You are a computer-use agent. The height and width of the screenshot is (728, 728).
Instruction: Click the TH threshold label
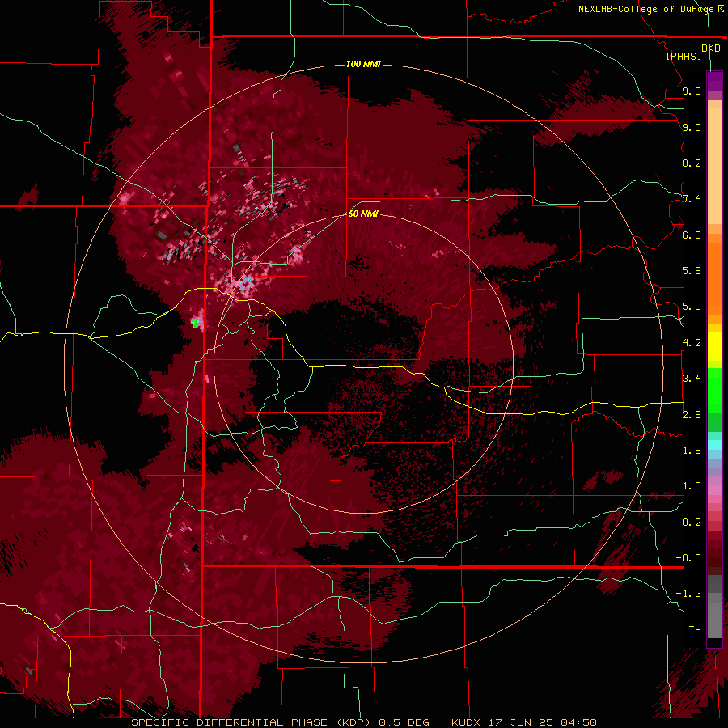coord(695,630)
